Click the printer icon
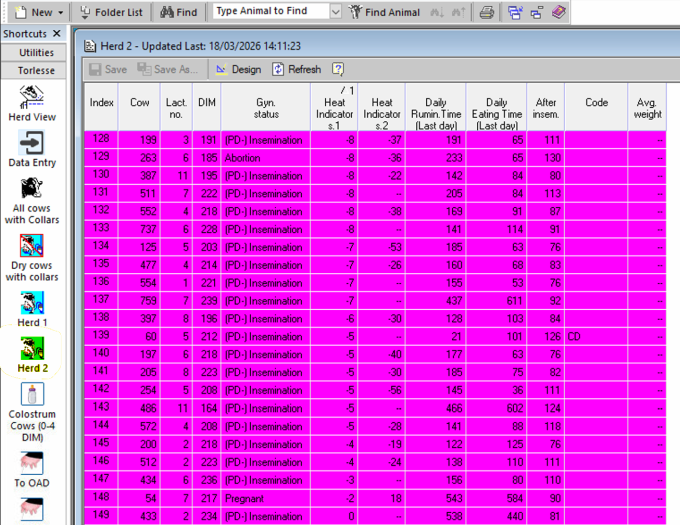Viewport: 680px width, 525px height. [487, 12]
